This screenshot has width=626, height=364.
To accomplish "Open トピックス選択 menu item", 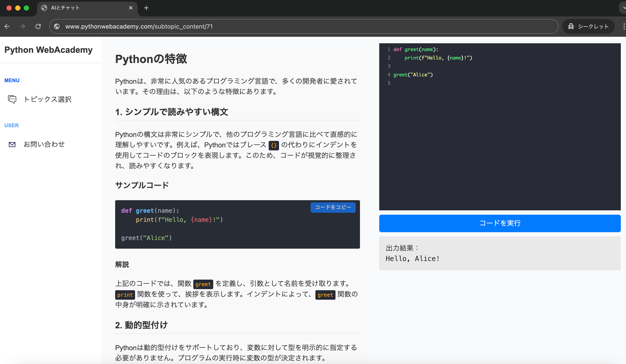I will (x=47, y=99).
